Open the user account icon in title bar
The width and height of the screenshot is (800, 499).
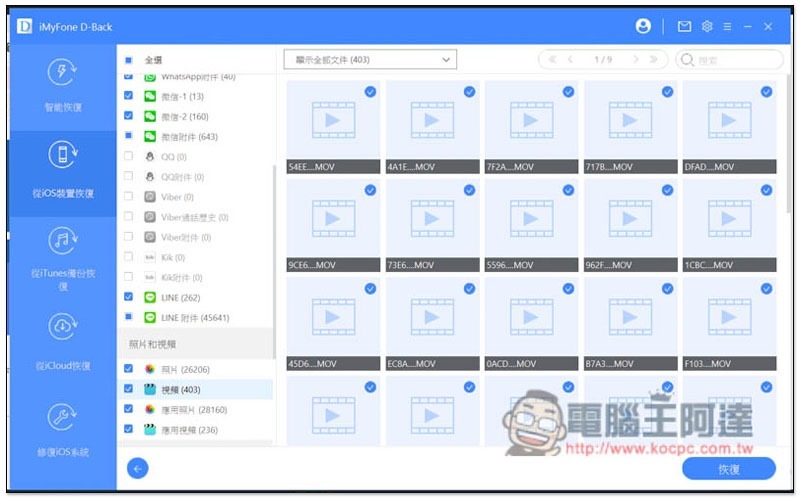click(x=643, y=26)
